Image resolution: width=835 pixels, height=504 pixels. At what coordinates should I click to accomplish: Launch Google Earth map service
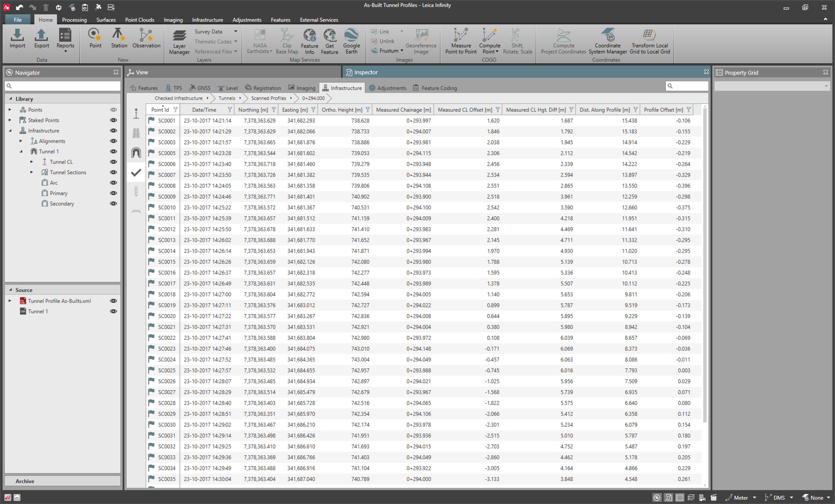[351, 41]
